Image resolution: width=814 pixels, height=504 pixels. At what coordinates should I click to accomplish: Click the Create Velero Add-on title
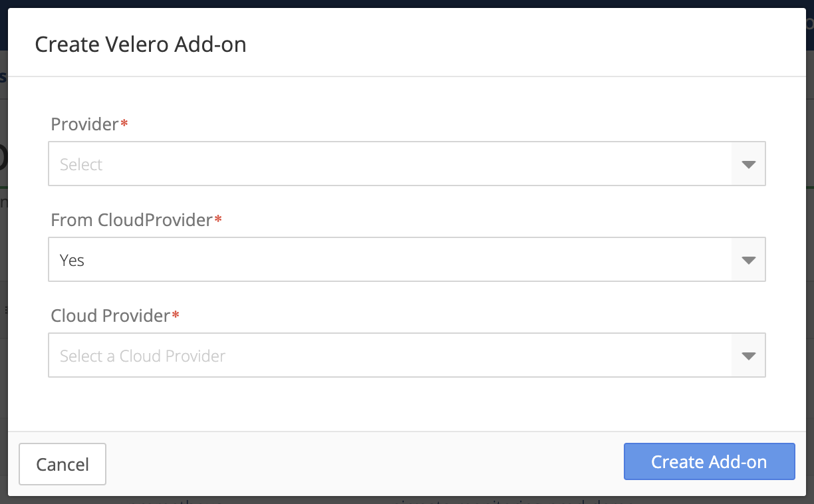[x=140, y=45]
